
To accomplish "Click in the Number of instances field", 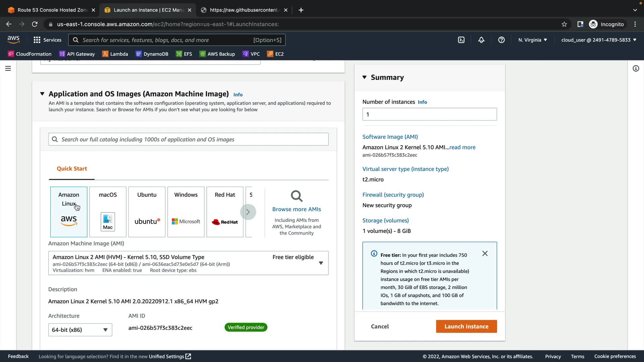I will (x=429, y=114).
